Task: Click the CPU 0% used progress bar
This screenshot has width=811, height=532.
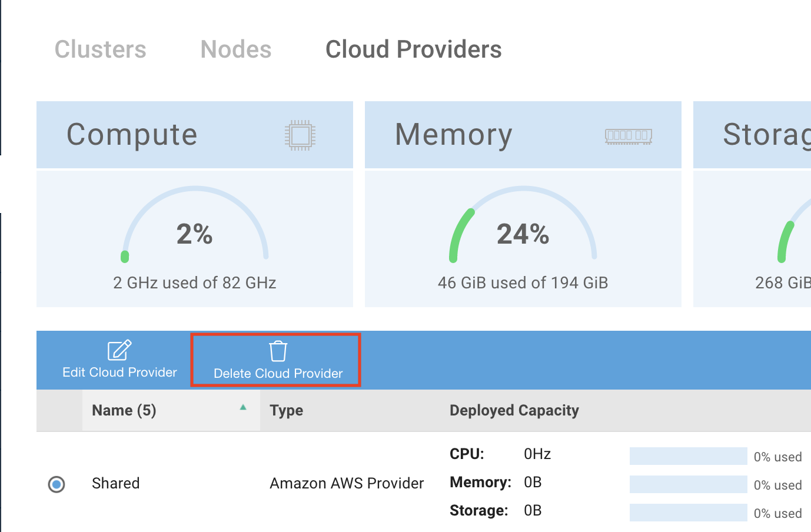Action: (688, 456)
